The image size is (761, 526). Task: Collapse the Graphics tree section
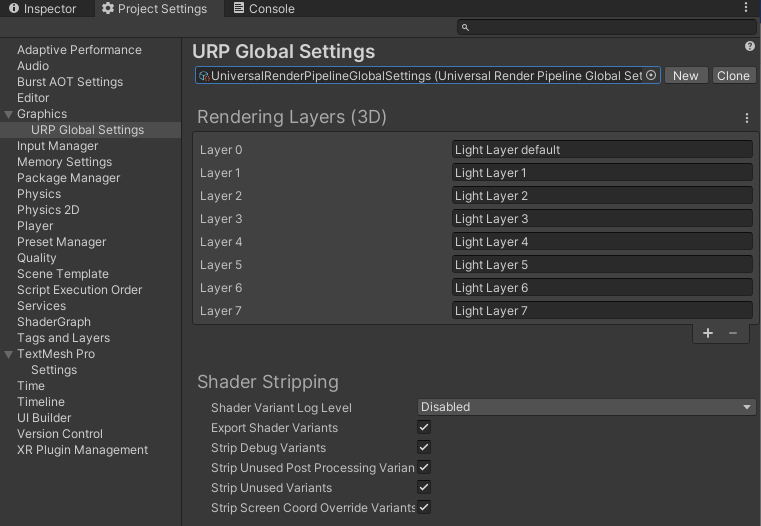9,114
